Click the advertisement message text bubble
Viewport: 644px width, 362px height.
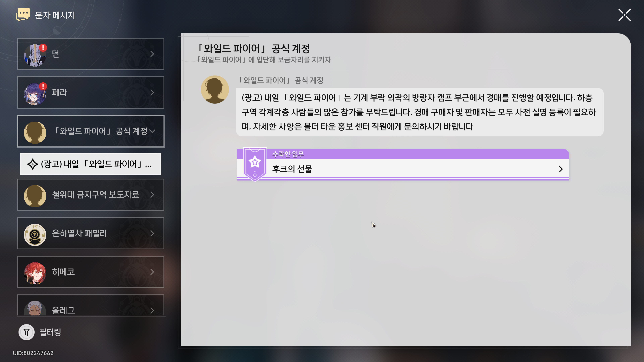coord(419,112)
